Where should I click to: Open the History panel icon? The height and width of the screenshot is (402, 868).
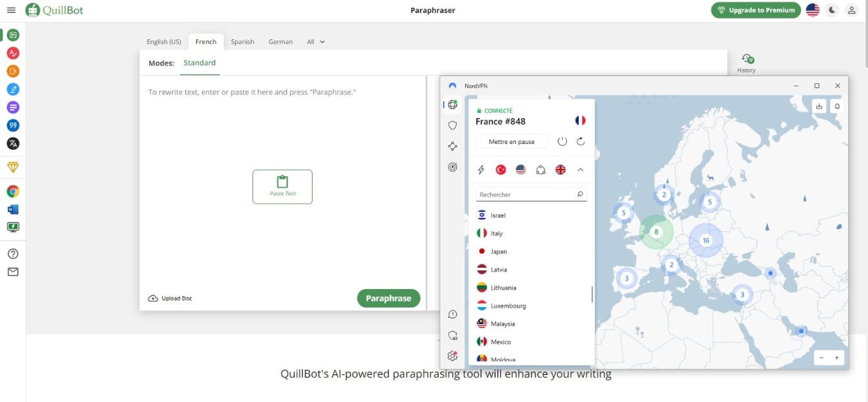pyautogui.click(x=747, y=63)
